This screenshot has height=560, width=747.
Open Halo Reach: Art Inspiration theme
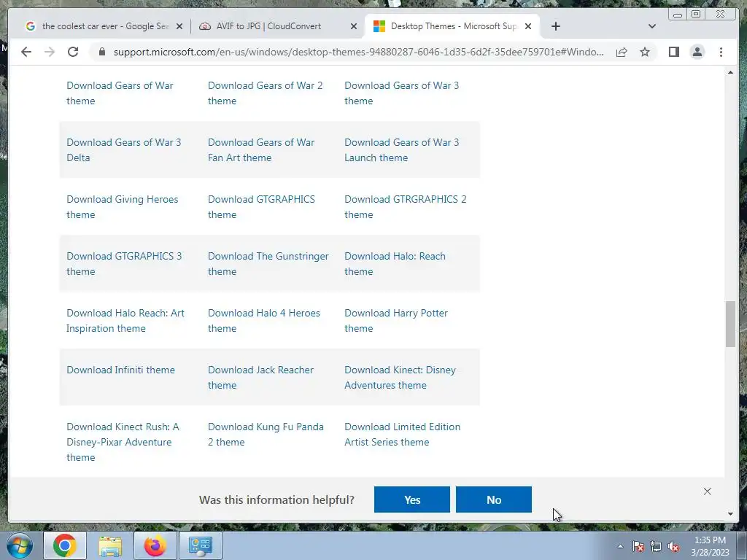tap(125, 321)
